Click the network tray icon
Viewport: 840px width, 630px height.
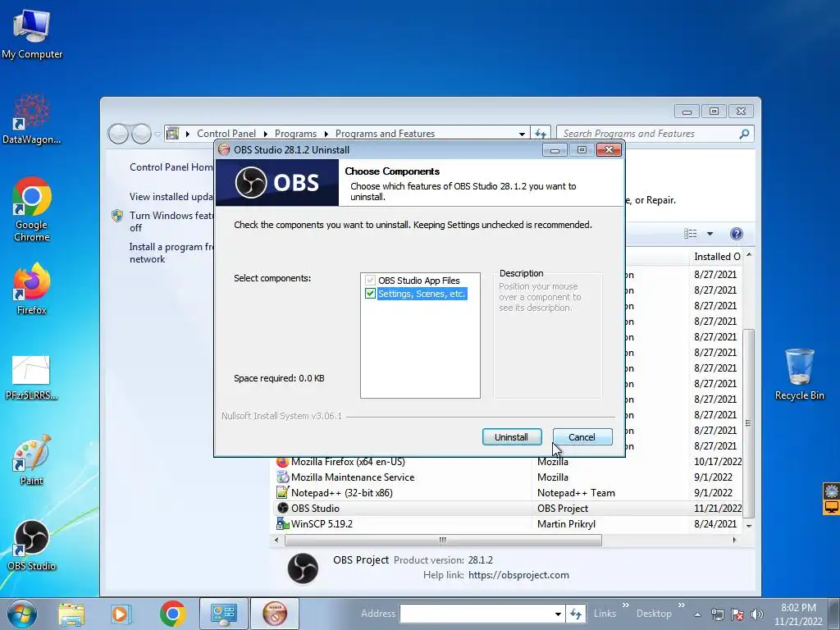pos(717,614)
